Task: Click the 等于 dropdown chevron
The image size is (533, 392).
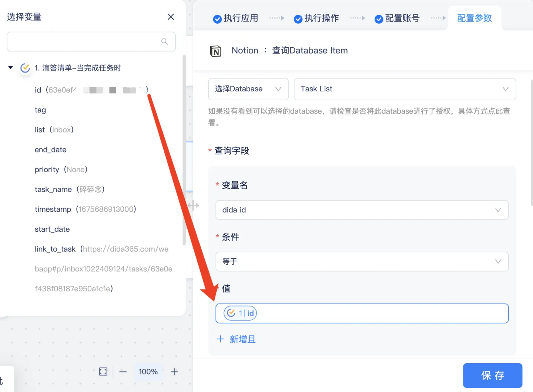Action: click(498, 261)
